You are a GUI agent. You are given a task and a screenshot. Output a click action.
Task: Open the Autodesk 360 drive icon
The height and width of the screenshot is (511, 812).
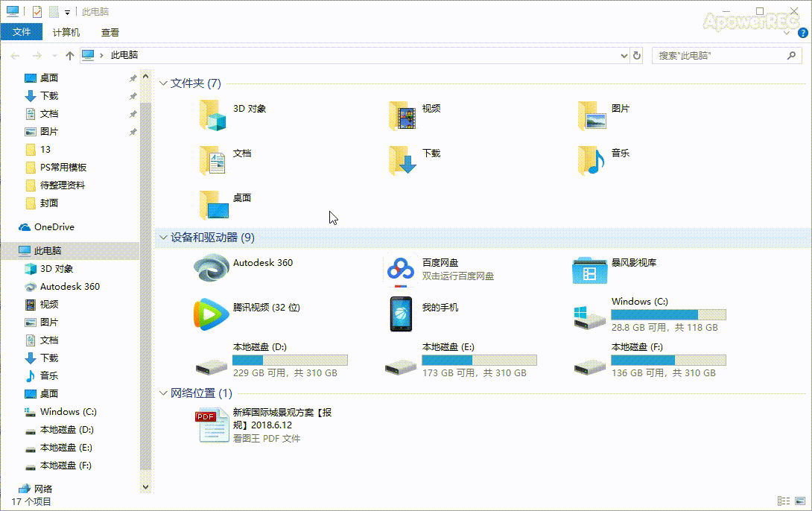pos(212,268)
